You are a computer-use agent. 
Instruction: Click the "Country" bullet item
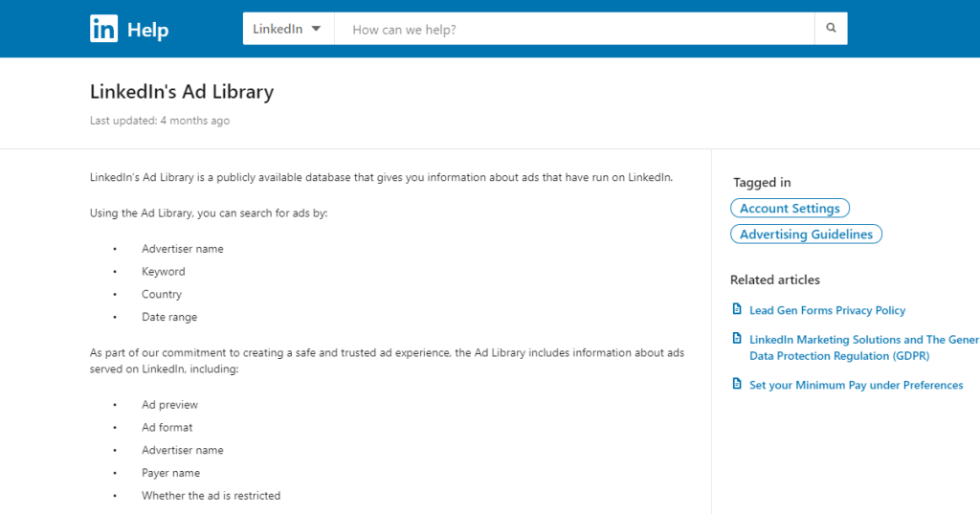point(162,295)
